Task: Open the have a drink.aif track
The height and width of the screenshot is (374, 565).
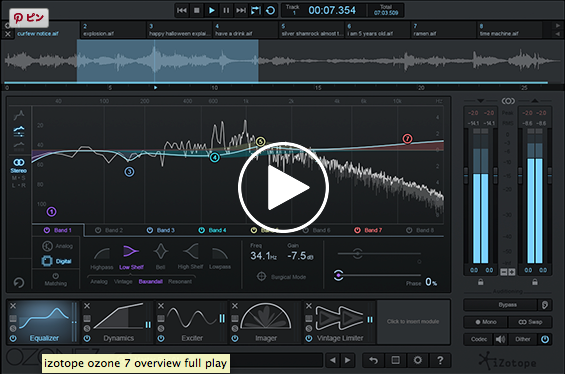Action: [245, 30]
